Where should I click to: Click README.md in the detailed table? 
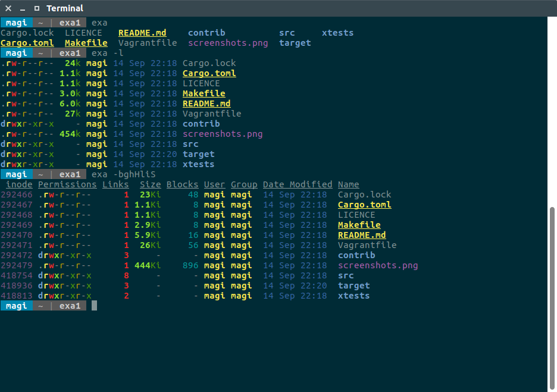click(x=362, y=235)
